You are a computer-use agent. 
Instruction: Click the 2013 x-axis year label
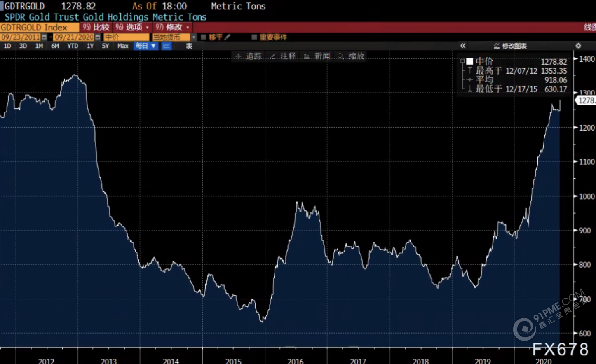[x=109, y=361]
